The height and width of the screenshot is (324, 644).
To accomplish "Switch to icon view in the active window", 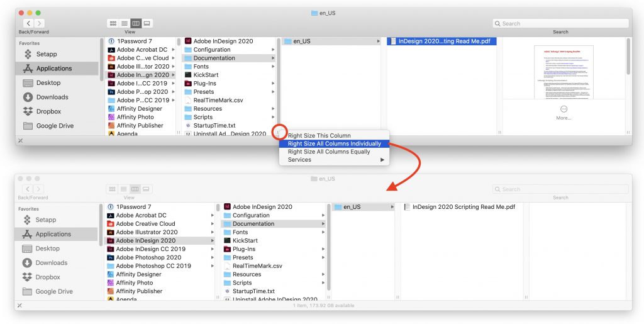I will (113, 23).
